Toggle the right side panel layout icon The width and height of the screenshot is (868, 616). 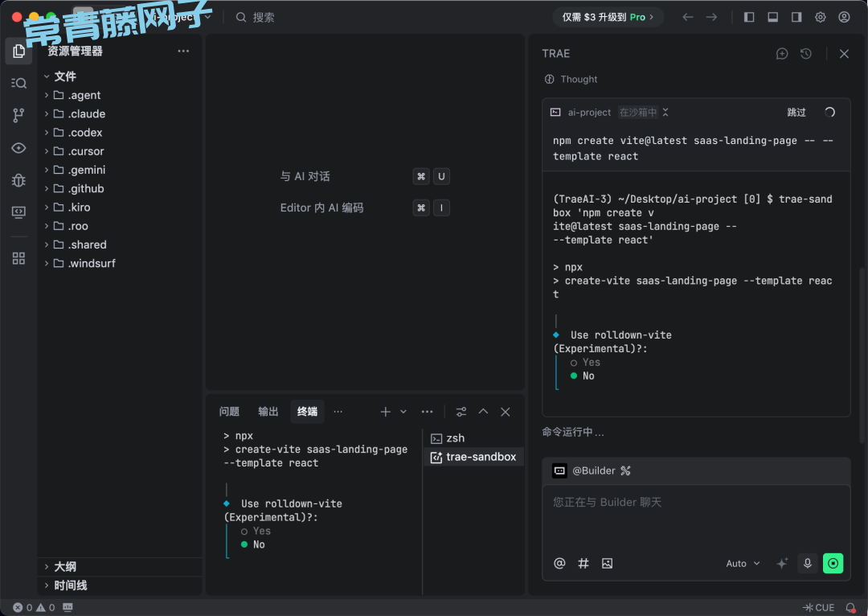[x=796, y=17]
